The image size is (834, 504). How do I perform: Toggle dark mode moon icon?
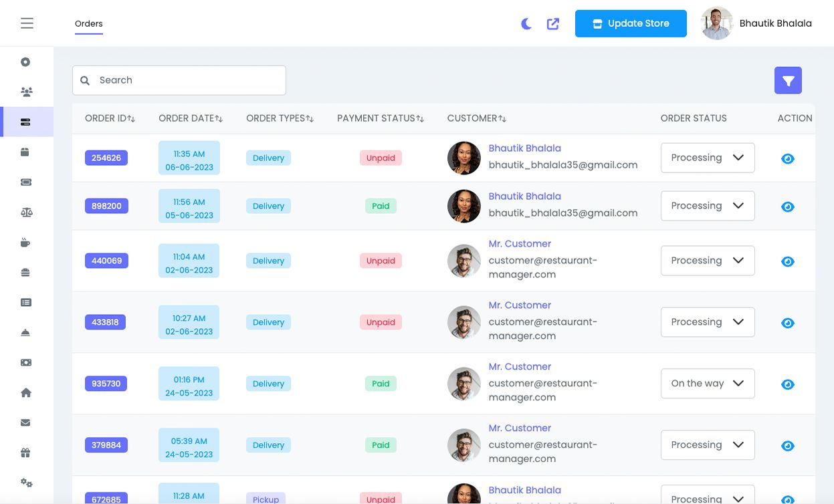pyautogui.click(x=526, y=24)
